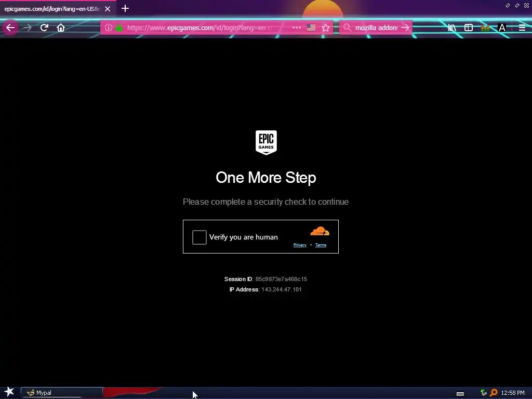
Task: Focus the mozilla addons search field
Action: click(x=376, y=28)
